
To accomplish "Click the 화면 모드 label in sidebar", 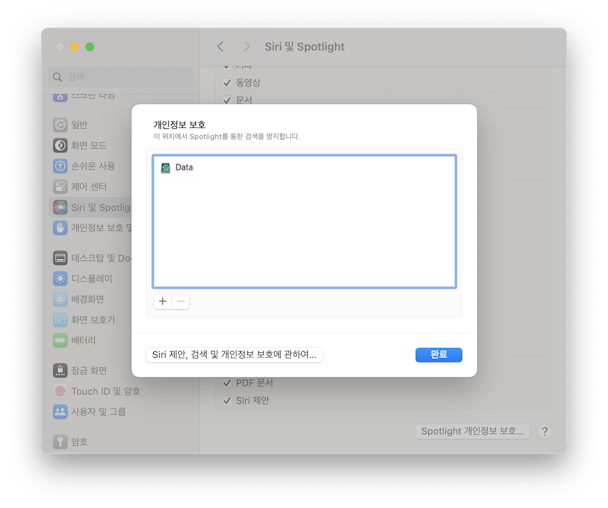I will (x=89, y=145).
